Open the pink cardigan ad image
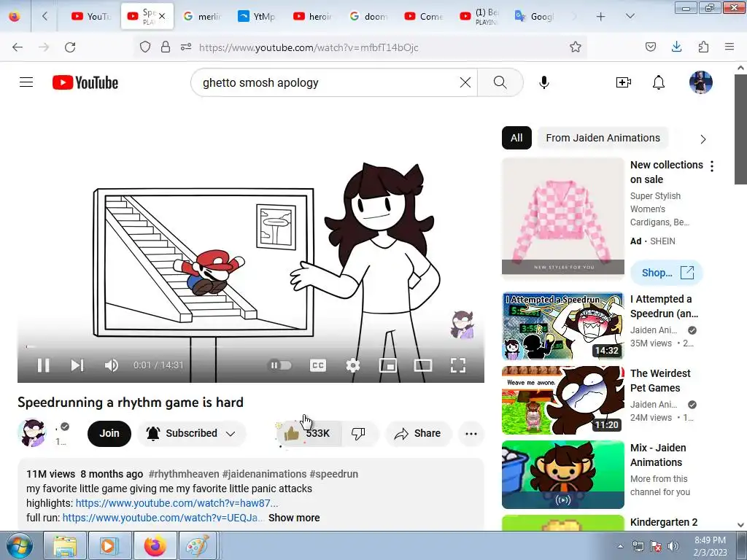Screen dimensions: 747x560 [562, 216]
